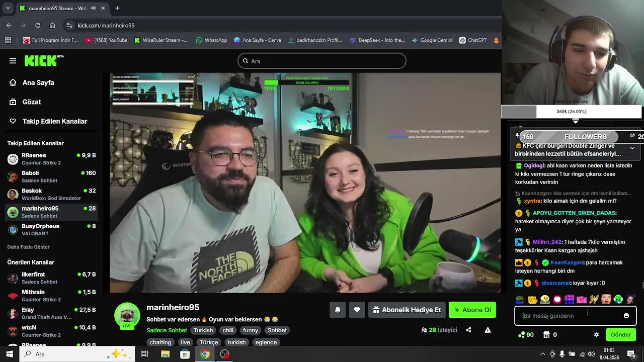Open the Kick hamburger menu

point(13,61)
